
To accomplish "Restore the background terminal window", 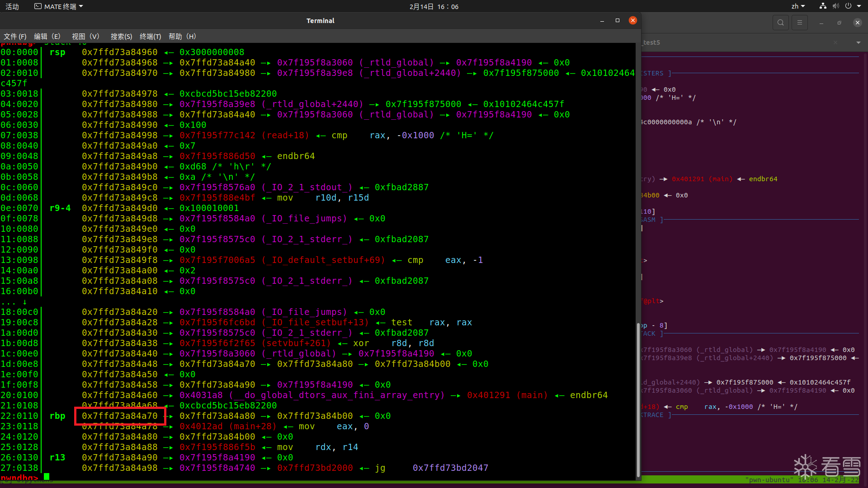I will [839, 23].
